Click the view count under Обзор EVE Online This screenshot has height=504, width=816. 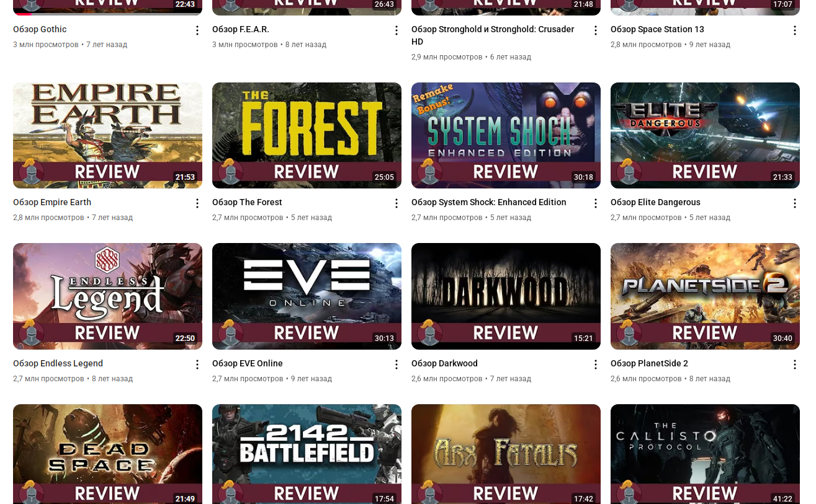(248, 379)
